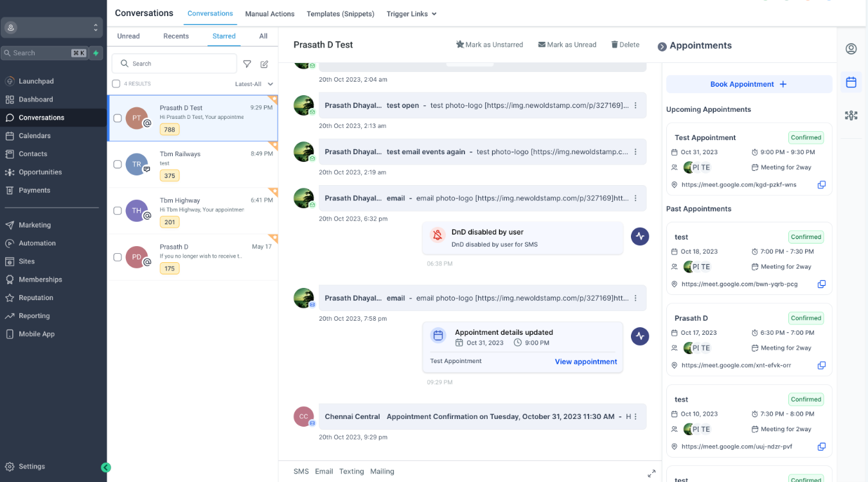Click the green lightning quick-action icon
The height and width of the screenshot is (482, 868).
pyautogui.click(x=96, y=53)
